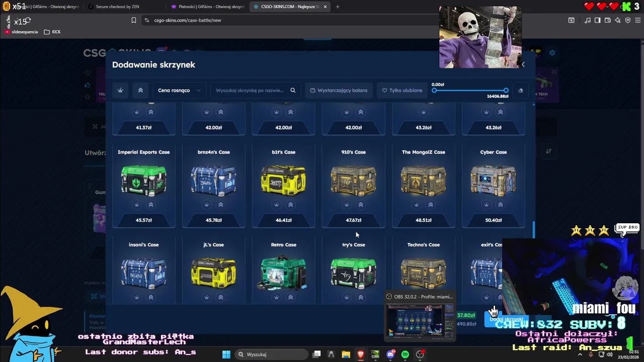Click crown icon on Retro Case
The height and width of the screenshot is (362, 644).
[x=276, y=297]
